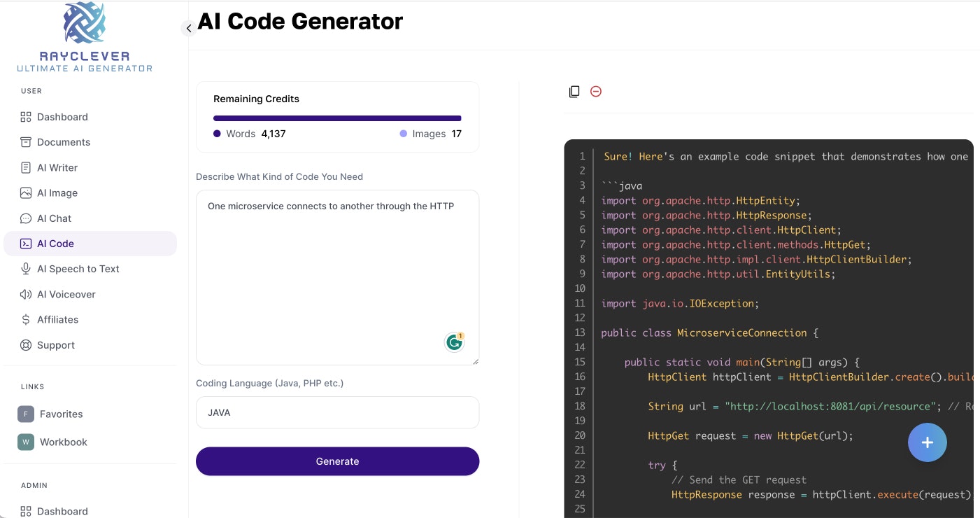Open the AI Voiceover page

90,295
